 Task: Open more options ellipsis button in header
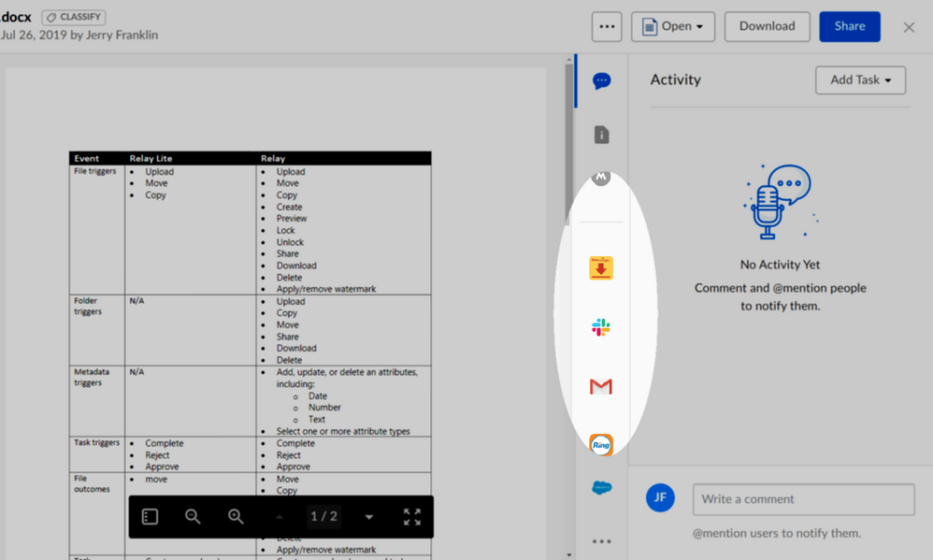[607, 27]
